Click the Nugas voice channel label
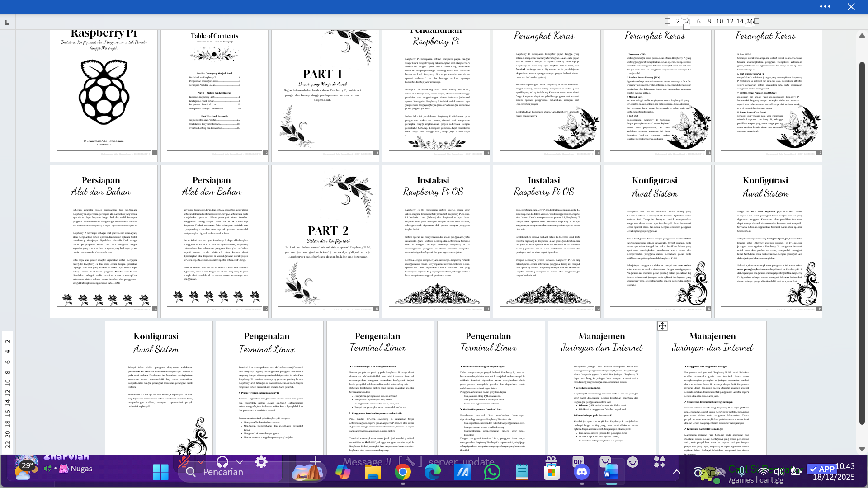The width and height of the screenshot is (868, 488). pyautogui.click(x=81, y=469)
